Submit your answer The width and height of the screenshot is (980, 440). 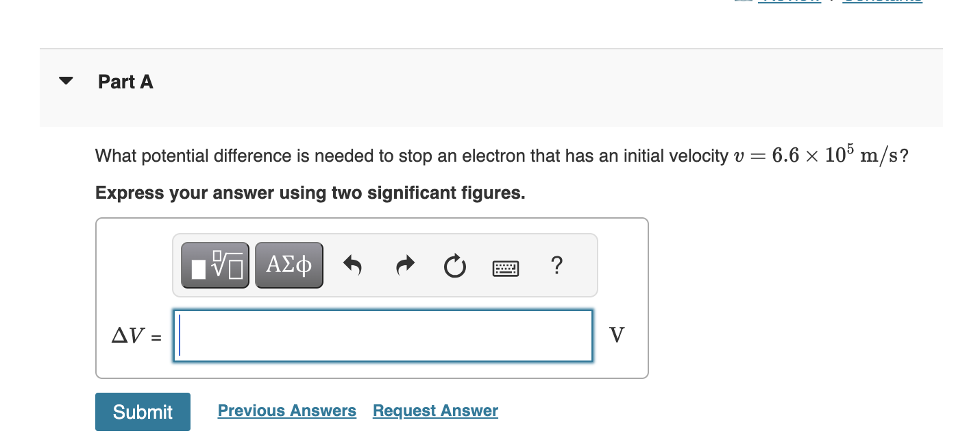(143, 411)
